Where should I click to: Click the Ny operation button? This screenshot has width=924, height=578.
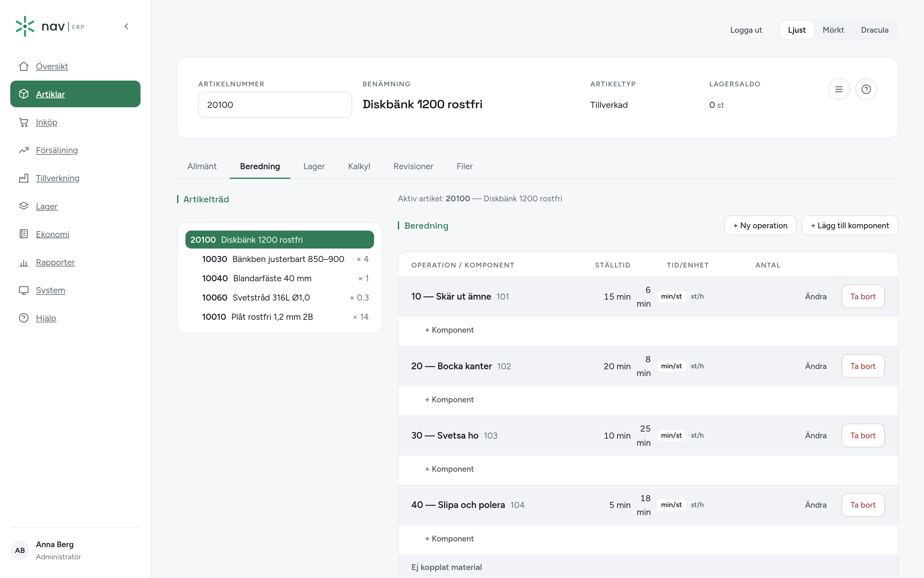click(760, 225)
